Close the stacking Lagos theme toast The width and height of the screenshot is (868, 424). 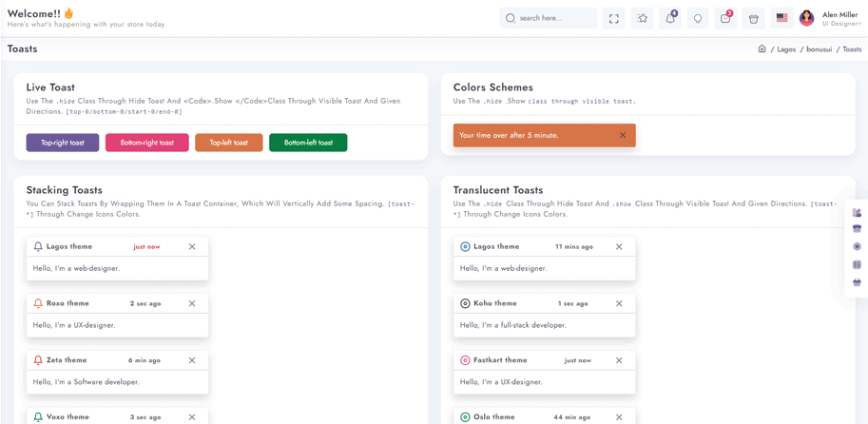tap(192, 247)
